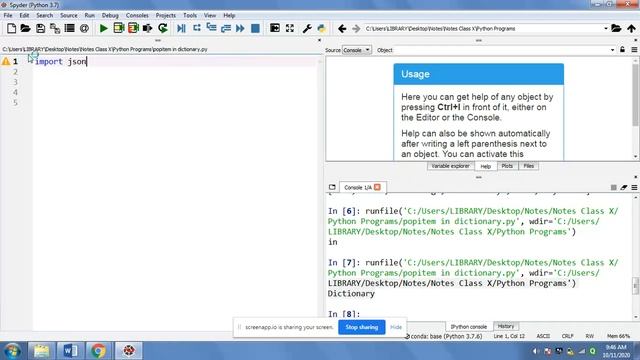This screenshot has height=360, width=640.
Task: Open the file list (print/list) toolbar icon
Action: coord(70,28)
